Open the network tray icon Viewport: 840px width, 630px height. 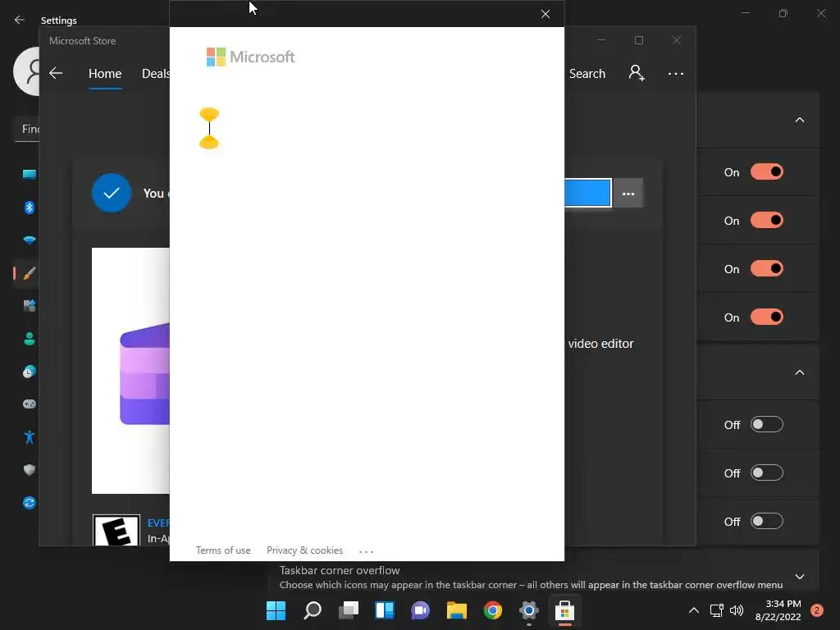[716, 610]
